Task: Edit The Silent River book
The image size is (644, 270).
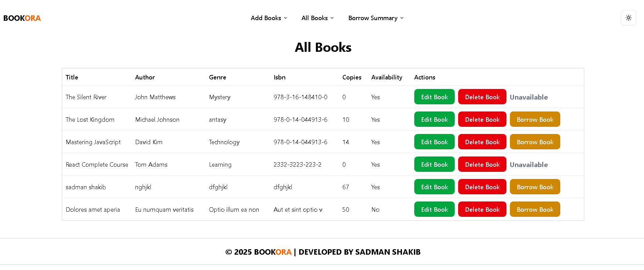Action: coord(434,97)
